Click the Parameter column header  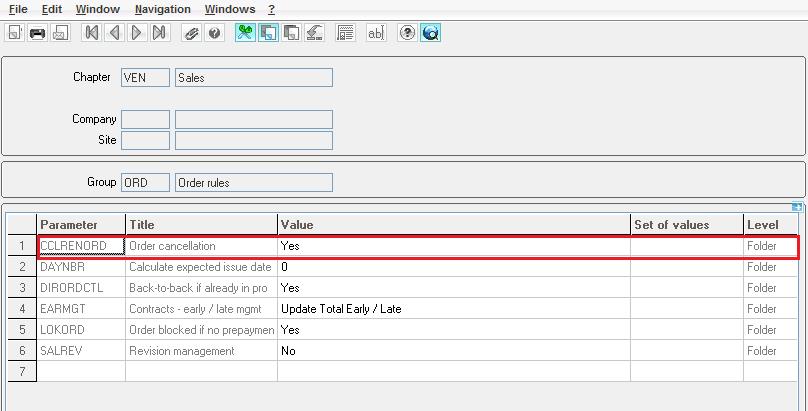pyautogui.click(x=81, y=225)
